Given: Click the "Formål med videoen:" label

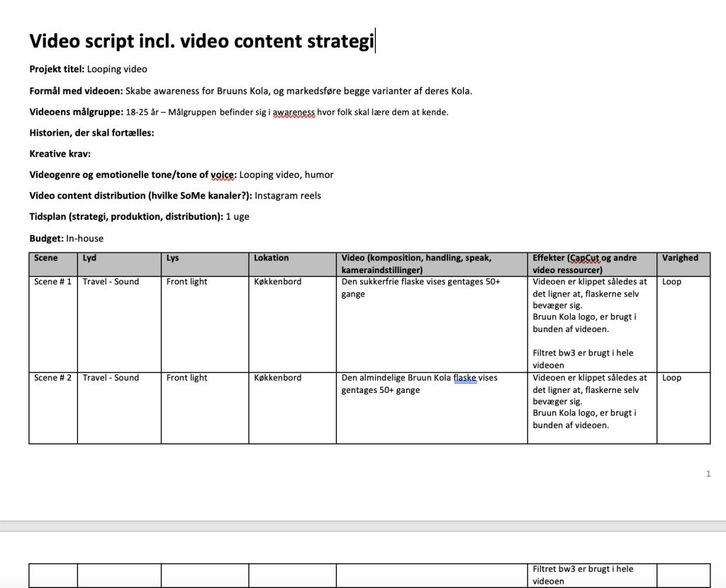Looking at the screenshot, I should pos(77,91).
